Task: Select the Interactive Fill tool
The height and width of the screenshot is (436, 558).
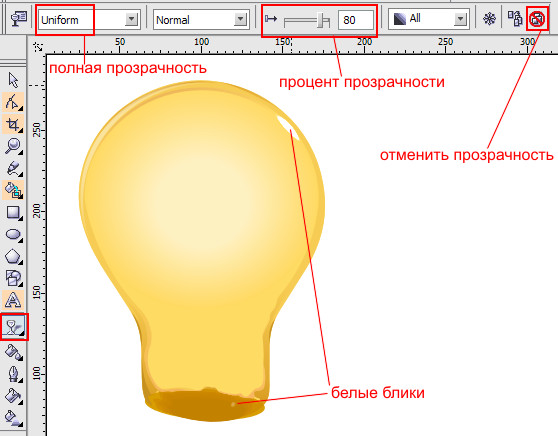Action: tap(13, 418)
